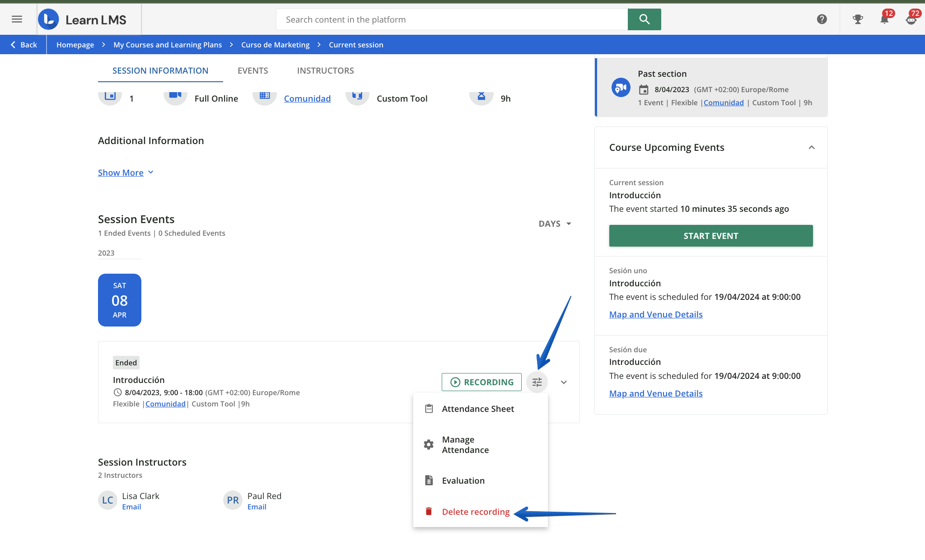Click the user avatar with 72 badge
This screenshot has width=925, height=560.
911,19
